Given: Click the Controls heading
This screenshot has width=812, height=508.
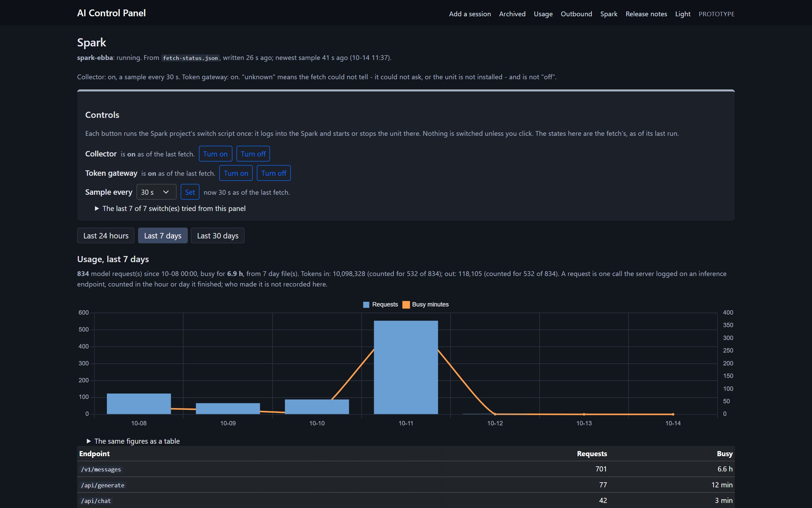Looking at the screenshot, I should (102, 115).
